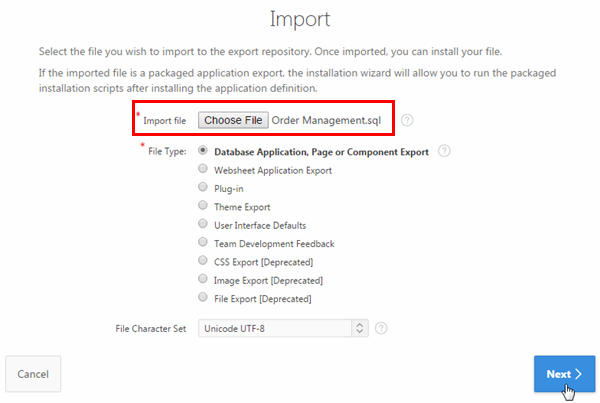600x403 pixels.
Task: Click the Next button
Action: coord(564,374)
